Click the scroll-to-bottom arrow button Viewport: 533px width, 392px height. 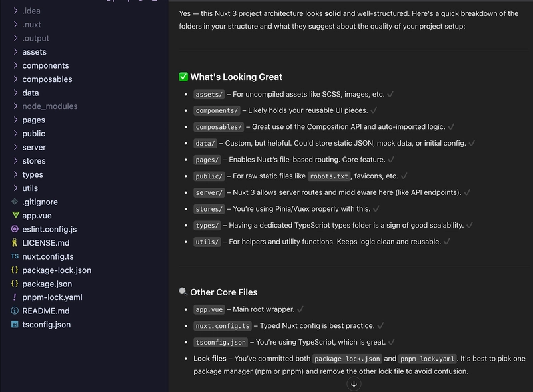point(354,384)
